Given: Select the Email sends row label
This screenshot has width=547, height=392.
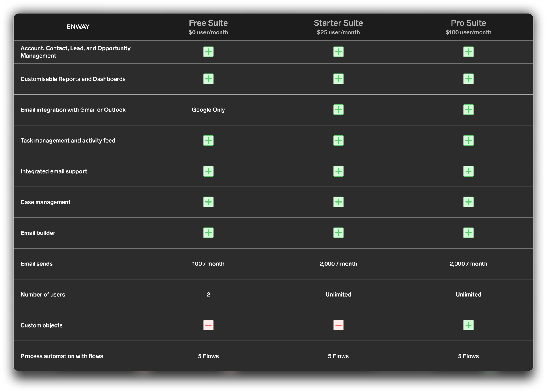Looking at the screenshot, I should pyautogui.click(x=36, y=263).
